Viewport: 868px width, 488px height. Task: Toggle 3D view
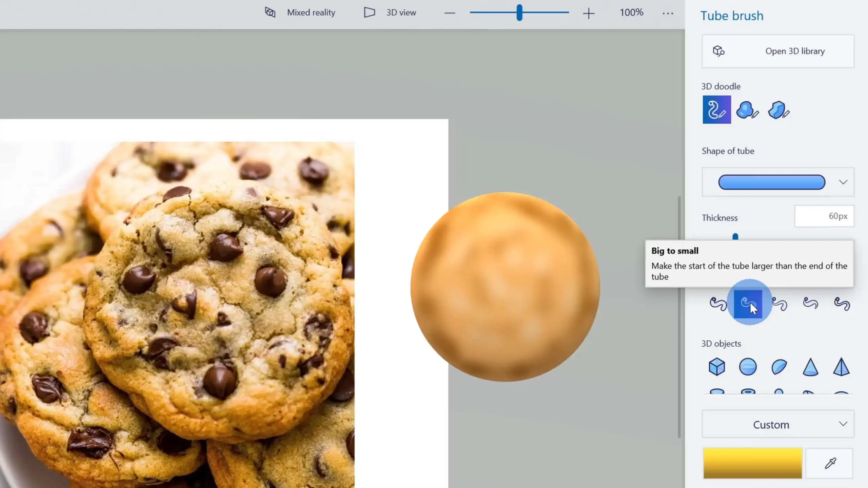[x=390, y=13]
